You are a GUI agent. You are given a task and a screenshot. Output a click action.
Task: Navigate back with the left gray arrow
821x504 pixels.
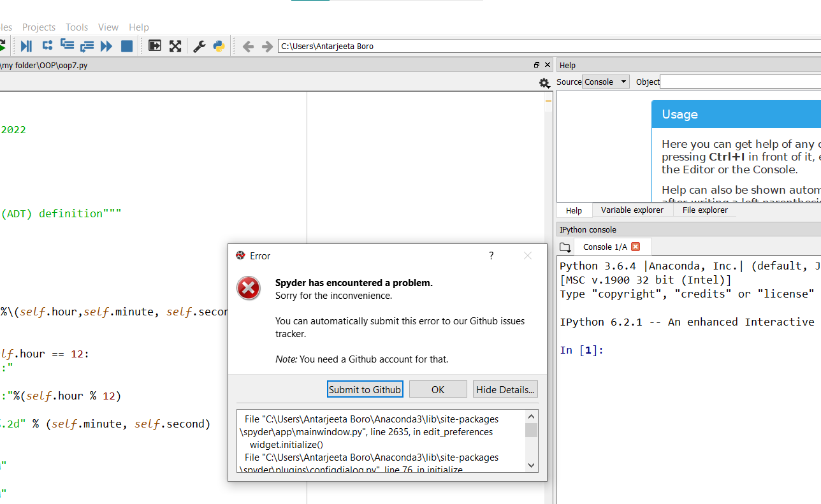[x=248, y=46]
